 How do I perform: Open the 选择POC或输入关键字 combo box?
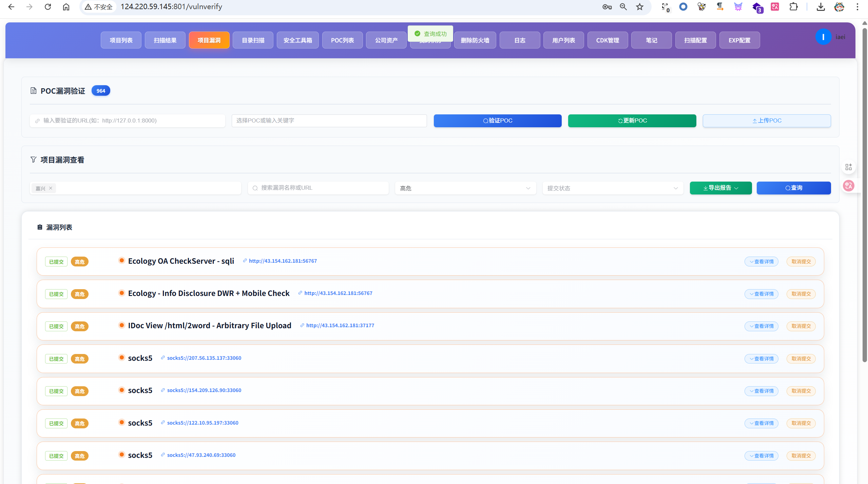329,121
